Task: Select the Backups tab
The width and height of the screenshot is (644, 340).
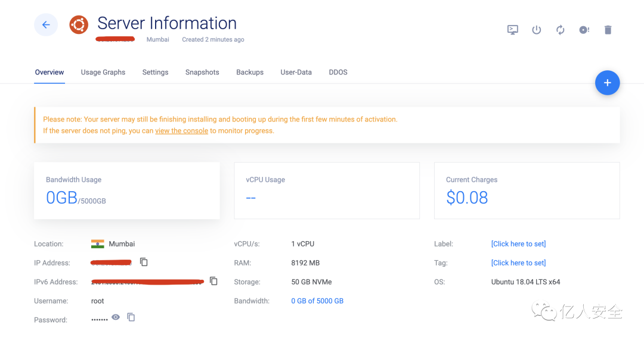Action: [250, 72]
